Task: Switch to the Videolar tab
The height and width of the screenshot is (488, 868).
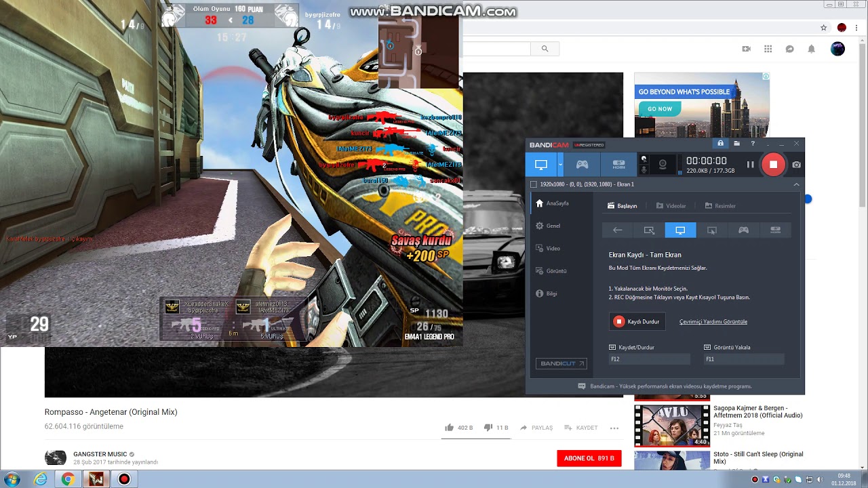Action: click(671, 206)
